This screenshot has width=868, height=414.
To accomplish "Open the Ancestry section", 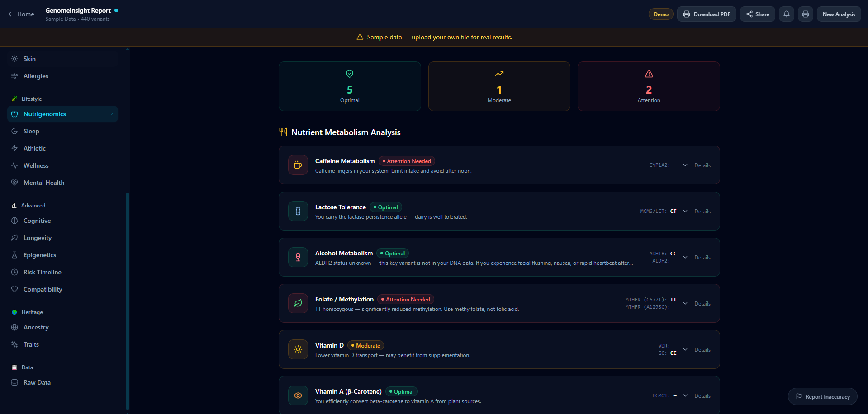I will [x=36, y=327].
